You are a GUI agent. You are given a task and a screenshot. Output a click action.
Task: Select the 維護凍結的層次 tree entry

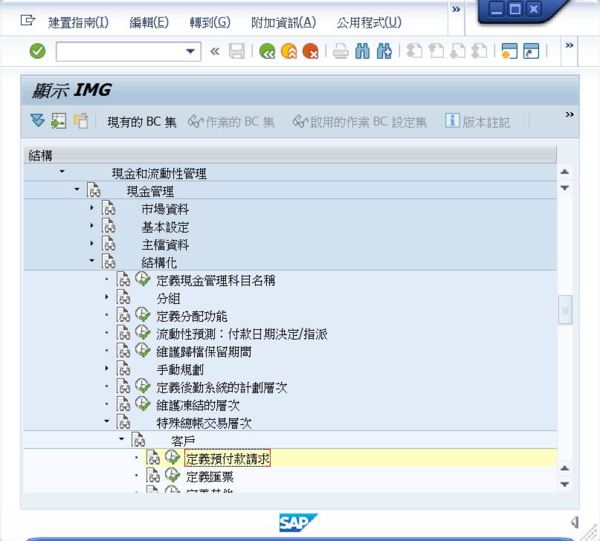[x=198, y=406]
